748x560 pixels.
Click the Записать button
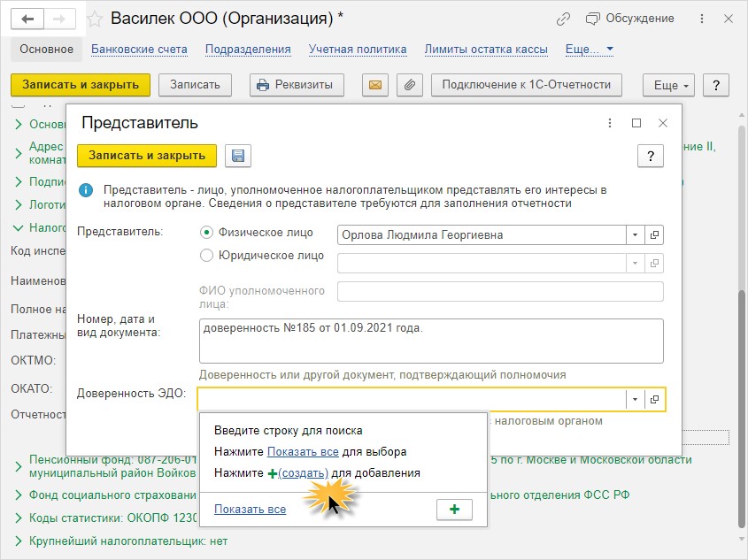195,85
